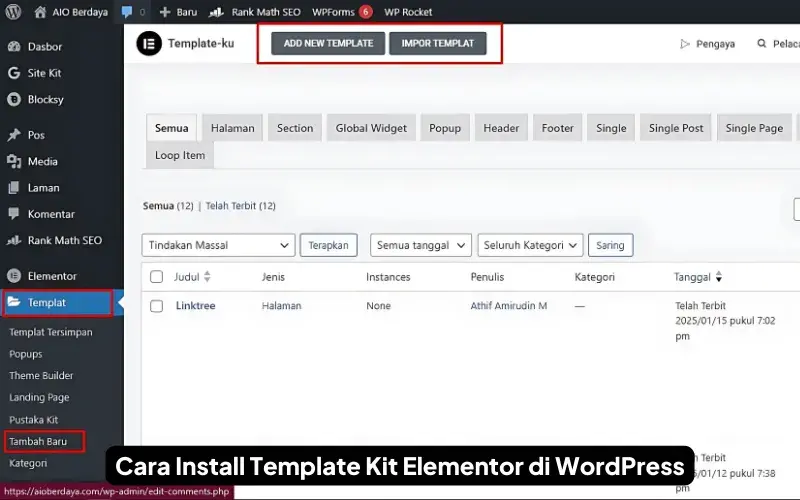The width and height of the screenshot is (800, 500).
Task: Sort by Judul using sort arrows
Action: click(x=207, y=277)
